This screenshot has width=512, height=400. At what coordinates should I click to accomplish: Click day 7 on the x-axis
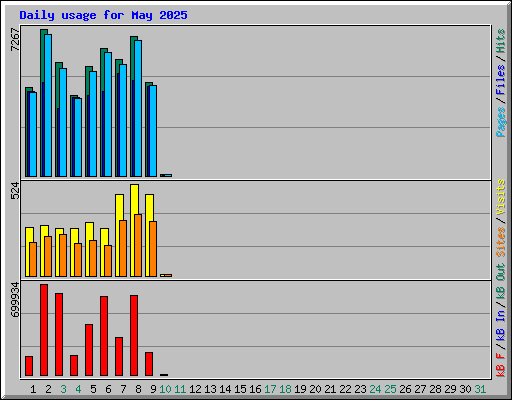pos(123,389)
